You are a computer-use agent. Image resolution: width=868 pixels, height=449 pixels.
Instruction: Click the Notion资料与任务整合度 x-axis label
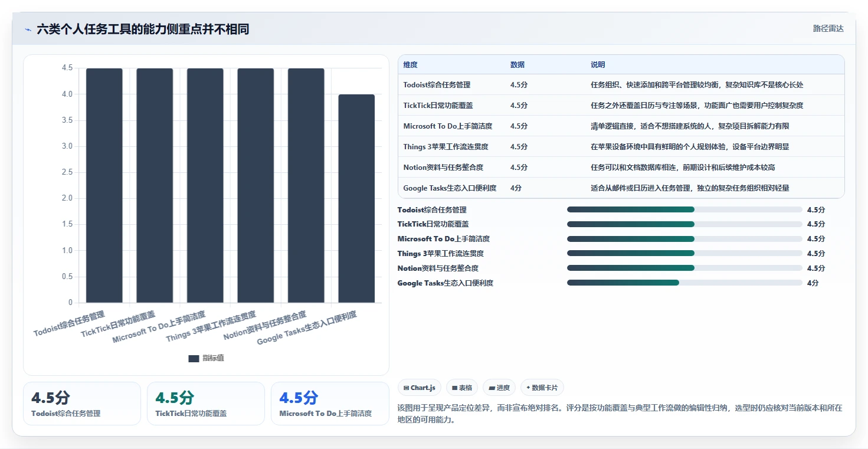click(265, 326)
